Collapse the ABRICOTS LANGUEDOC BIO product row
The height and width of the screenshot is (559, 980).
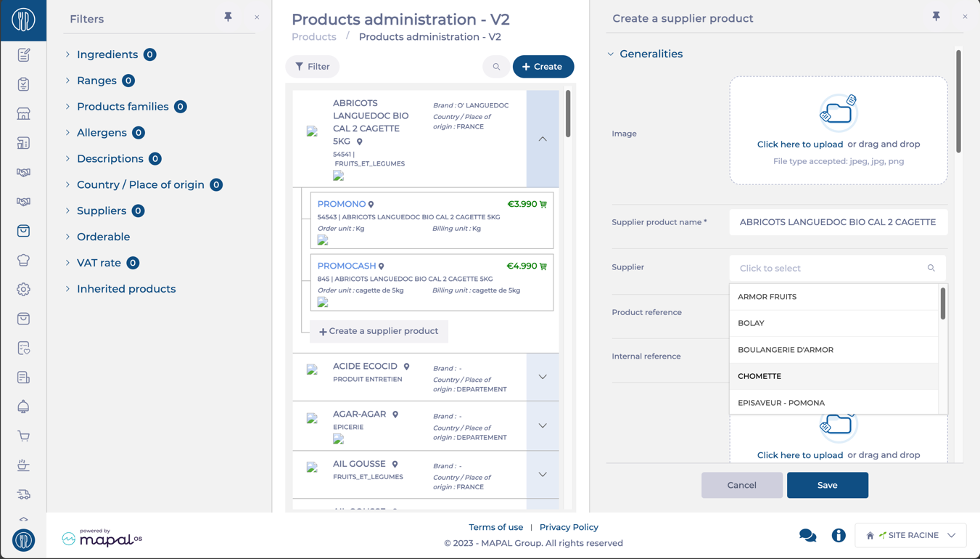click(543, 139)
